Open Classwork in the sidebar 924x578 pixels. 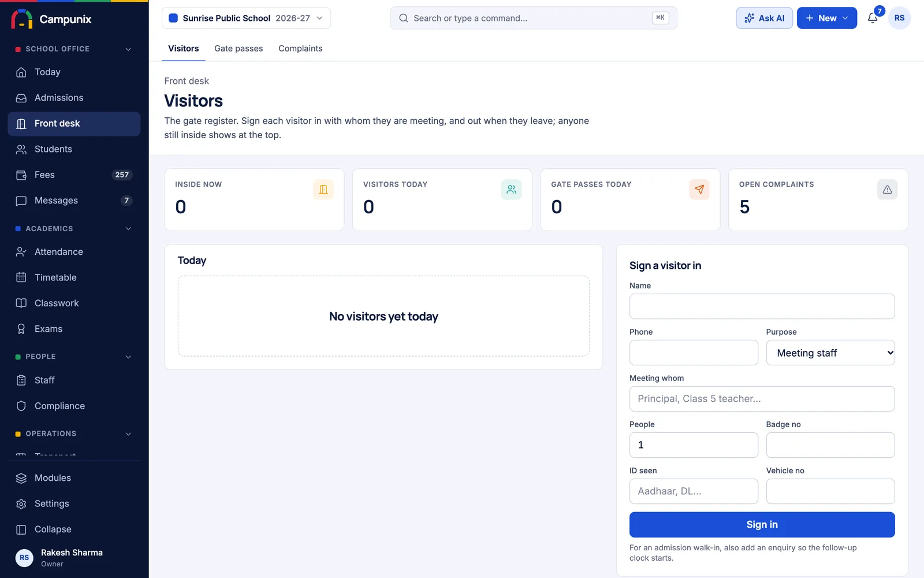74,303
